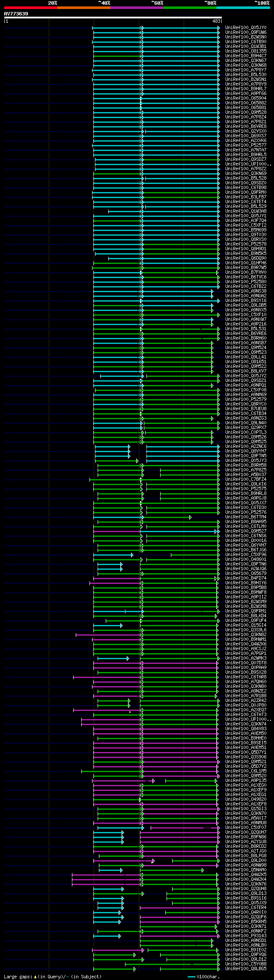The image size is (274, 980).
Task: Open hit UniRef100_Q05JY0
Action: point(246,28)
